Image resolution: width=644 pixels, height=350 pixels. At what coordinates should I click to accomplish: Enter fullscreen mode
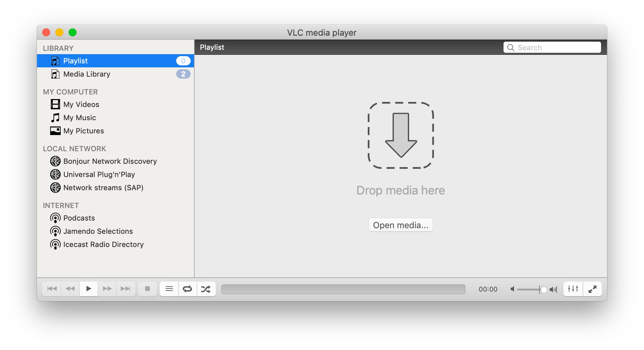click(592, 289)
